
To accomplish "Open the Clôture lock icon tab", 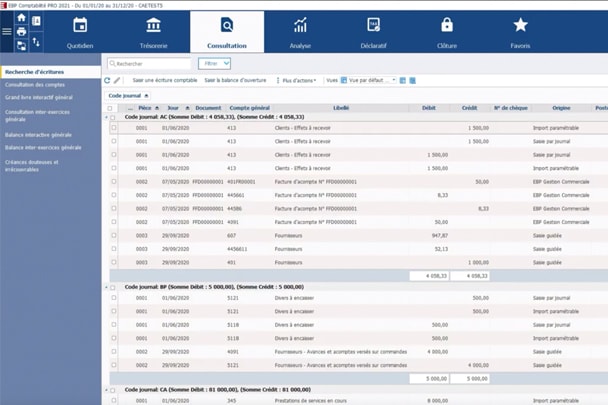I will point(446,31).
